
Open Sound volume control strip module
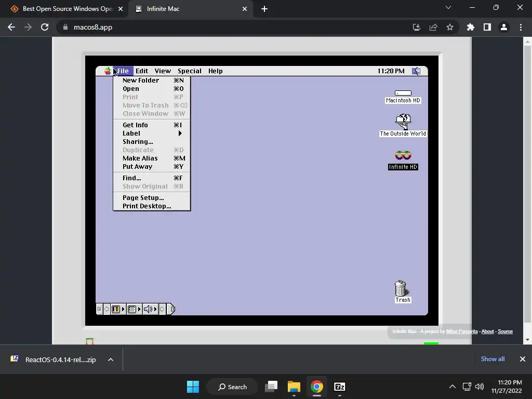tap(150, 309)
